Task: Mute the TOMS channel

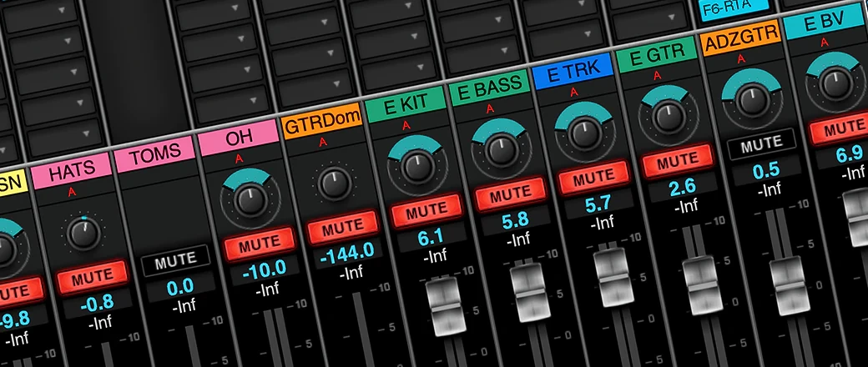Action: point(176,259)
